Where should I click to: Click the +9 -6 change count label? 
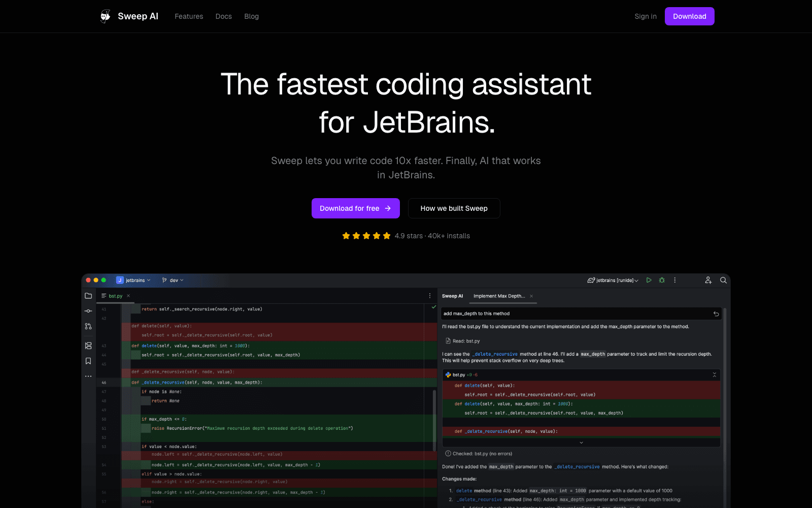point(472,375)
